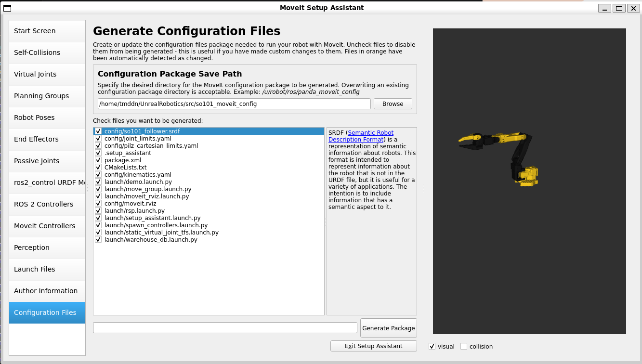Select config/kinematics.yaml file name

pyautogui.click(x=138, y=174)
